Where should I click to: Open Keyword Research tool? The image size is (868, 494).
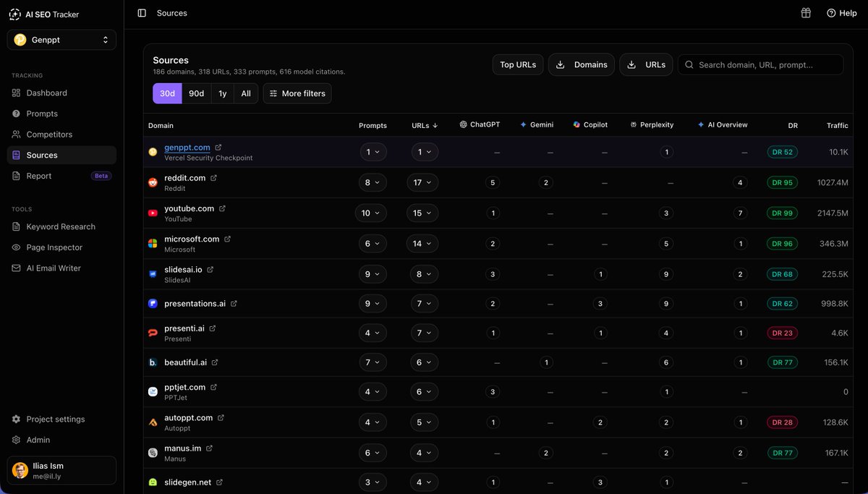61,226
